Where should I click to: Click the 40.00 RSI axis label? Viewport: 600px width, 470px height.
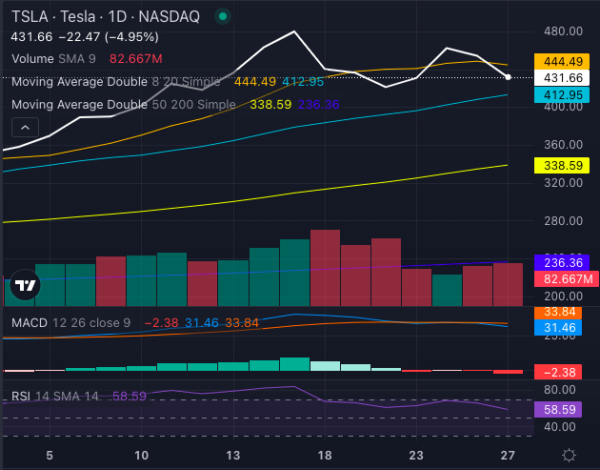point(559,427)
